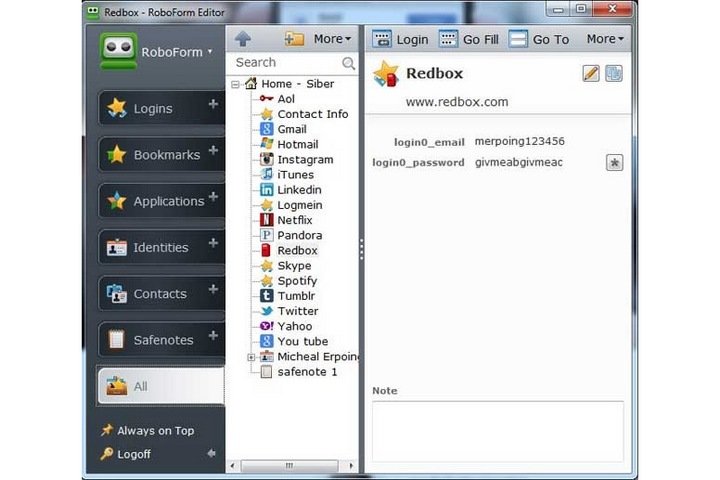Click the Go Fill toolbar button
This screenshot has width=720, height=480.
click(x=469, y=40)
